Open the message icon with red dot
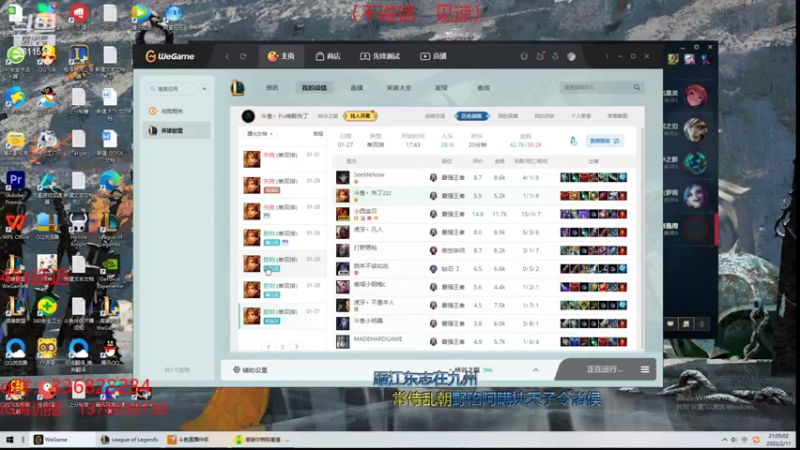 point(540,56)
